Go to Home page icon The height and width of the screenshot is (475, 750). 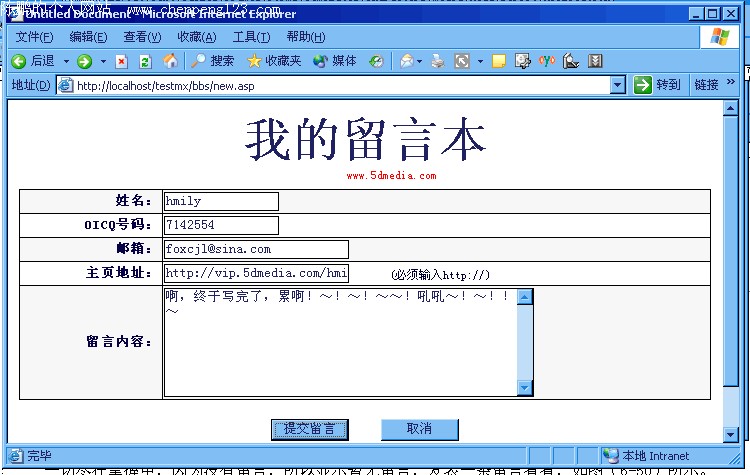pyautogui.click(x=171, y=61)
